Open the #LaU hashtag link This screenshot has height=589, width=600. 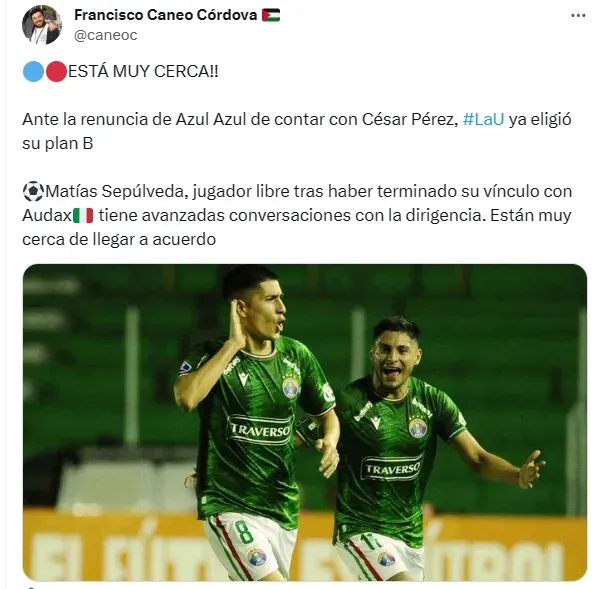point(483,119)
